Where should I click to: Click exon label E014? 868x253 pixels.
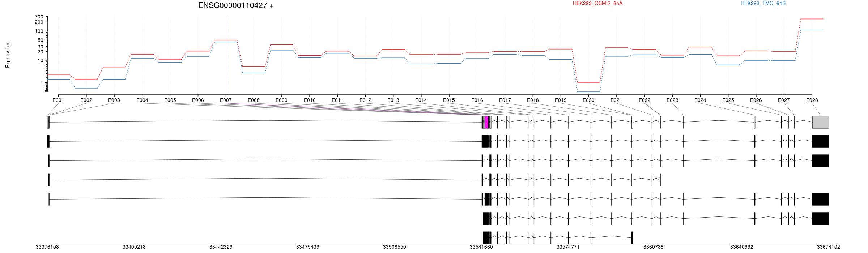pos(421,100)
